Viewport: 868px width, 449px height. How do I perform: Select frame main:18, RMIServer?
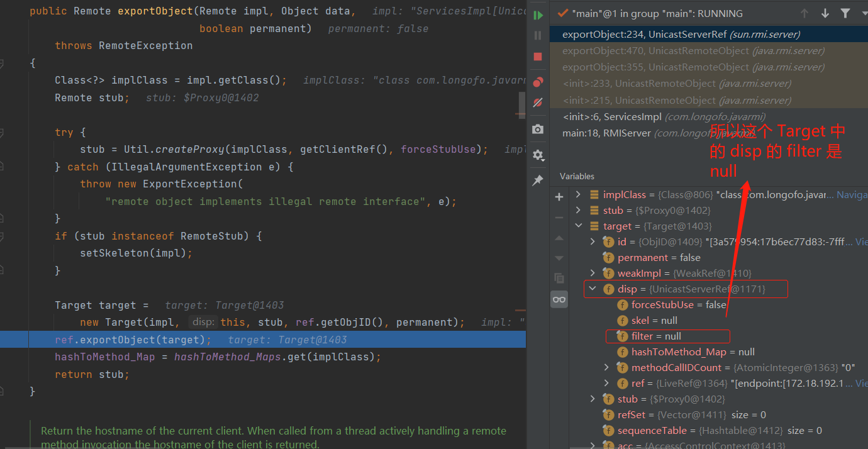709,133
